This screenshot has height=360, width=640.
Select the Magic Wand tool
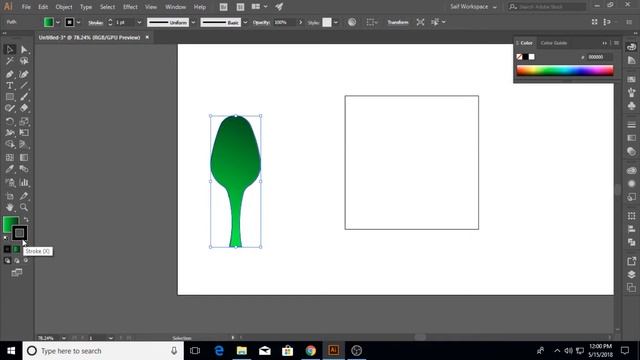10,61
